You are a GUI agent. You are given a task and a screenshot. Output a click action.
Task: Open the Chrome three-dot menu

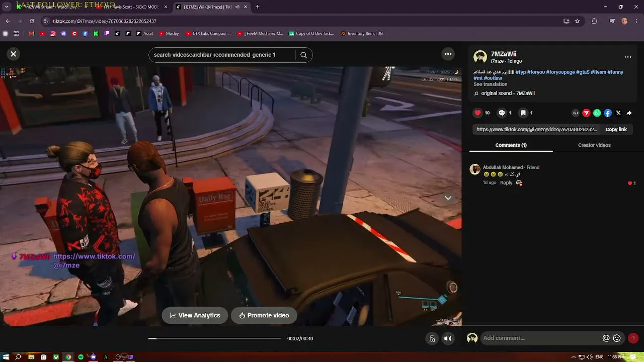tap(637, 21)
